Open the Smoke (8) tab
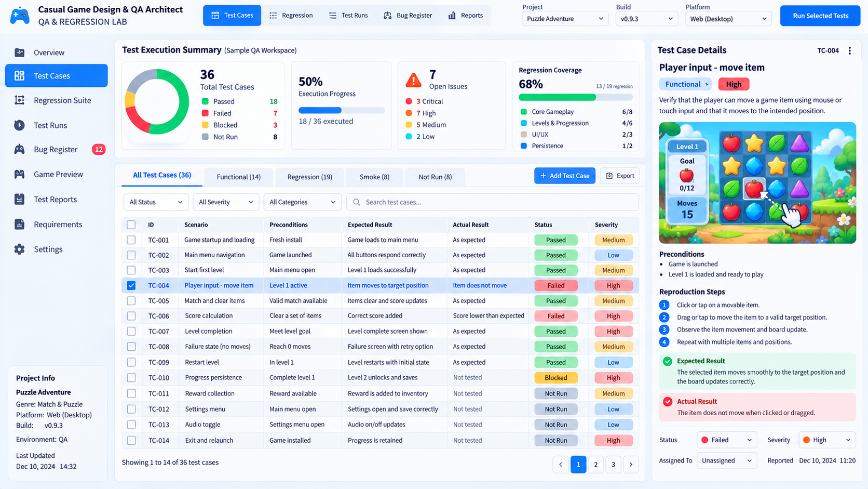868x489 pixels. click(374, 177)
